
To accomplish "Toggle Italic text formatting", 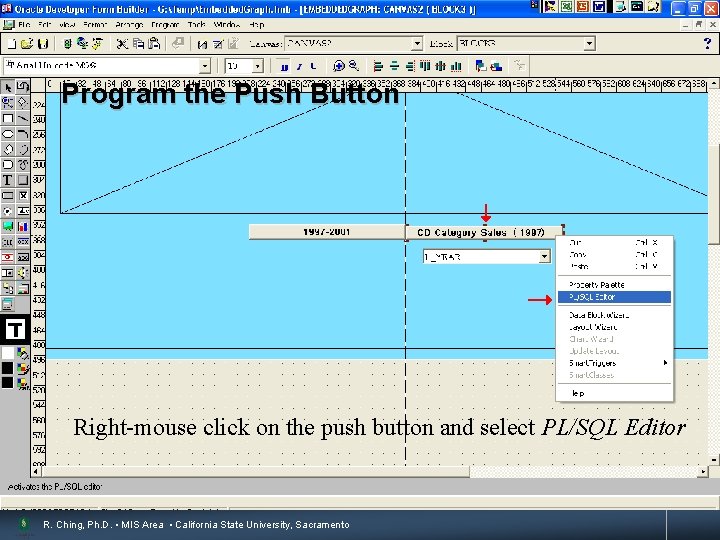I will point(299,67).
